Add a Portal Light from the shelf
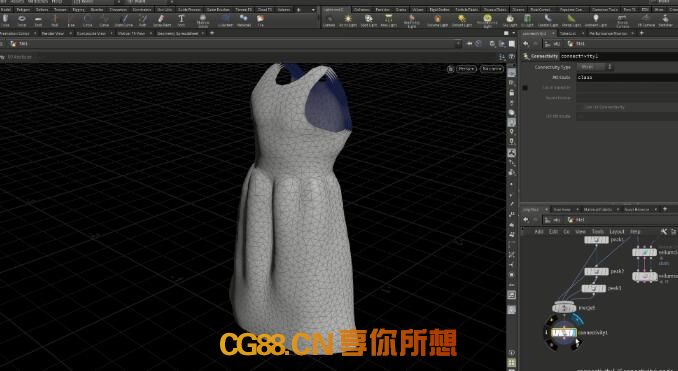Viewport: 678px width, 371px height. pos(571,20)
